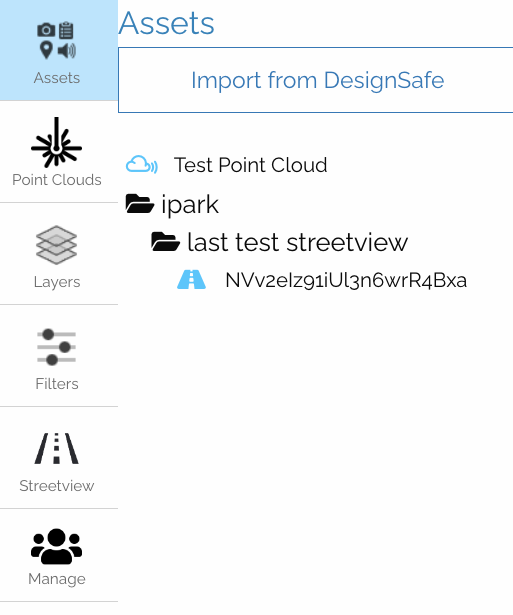
Task: Click the blue road icon beside NVv2elz91iUl3n6wrR4Bxa
Action: [191, 280]
